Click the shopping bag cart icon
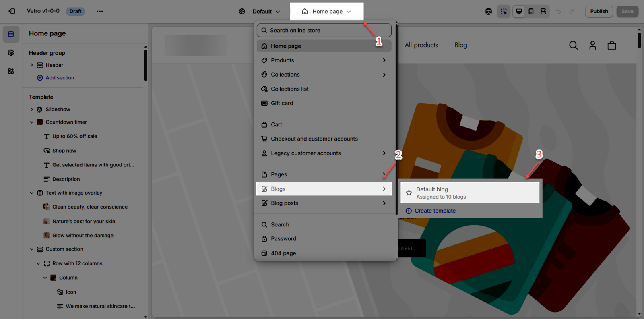Viewport: 644px width, 319px height. (x=611, y=46)
